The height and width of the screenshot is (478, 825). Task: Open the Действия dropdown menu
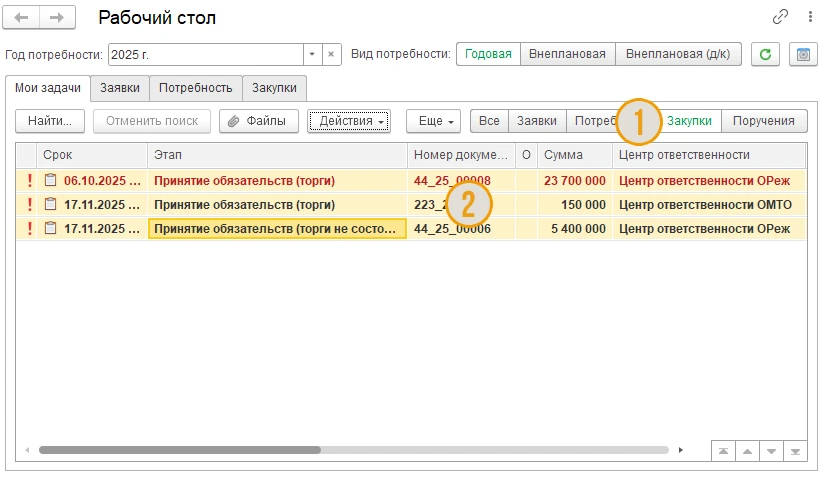(349, 121)
